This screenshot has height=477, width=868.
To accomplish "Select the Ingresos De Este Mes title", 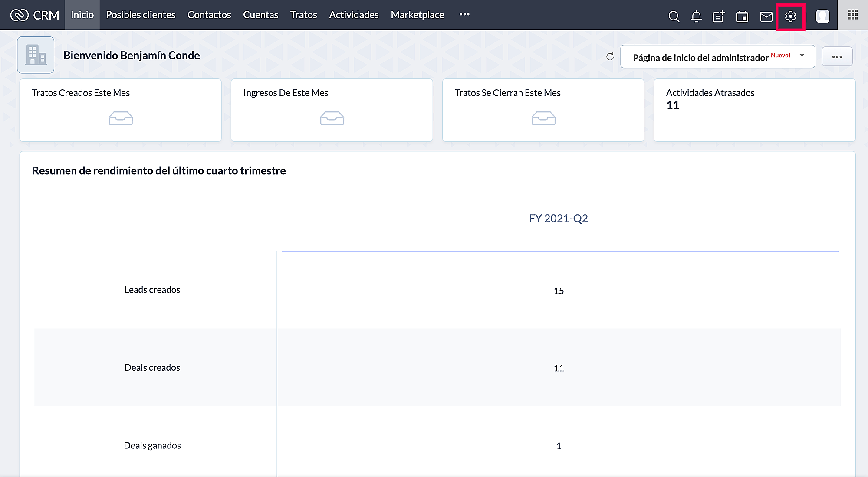I will tap(286, 93).
